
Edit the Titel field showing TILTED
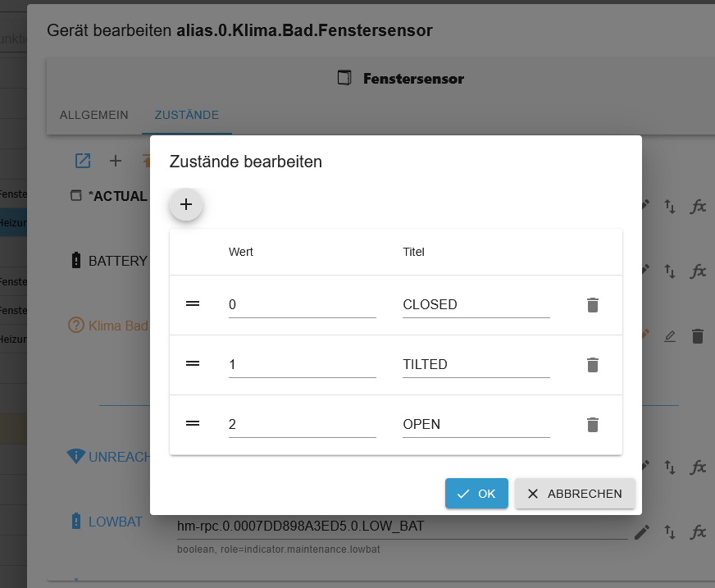coord(476,364)
